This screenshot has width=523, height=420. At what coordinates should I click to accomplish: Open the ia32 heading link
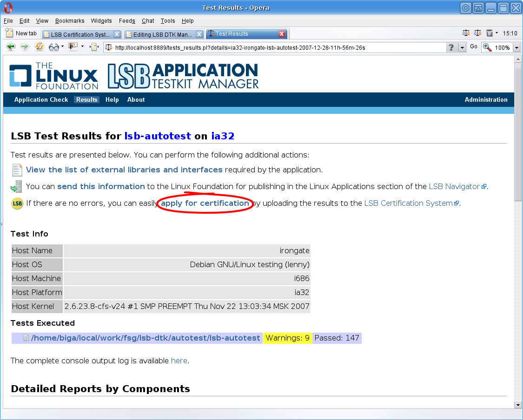click(x=223, y=136)
